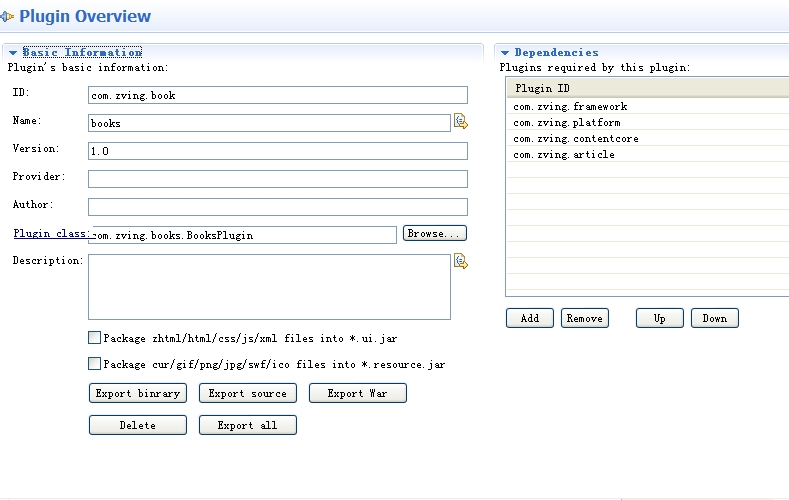Screen dimensions: 789x500
Task: Export the plugin as War
Action: (x=357, y=393)
